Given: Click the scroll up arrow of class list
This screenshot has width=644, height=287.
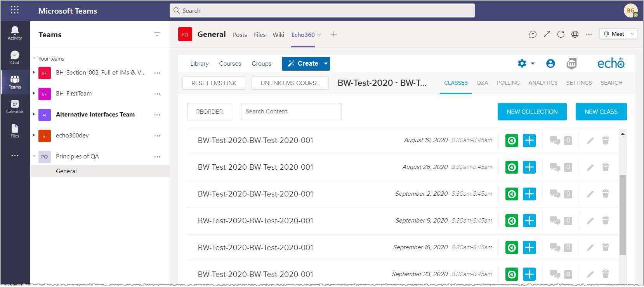Looking at the screenshot, I should [623, 134].
